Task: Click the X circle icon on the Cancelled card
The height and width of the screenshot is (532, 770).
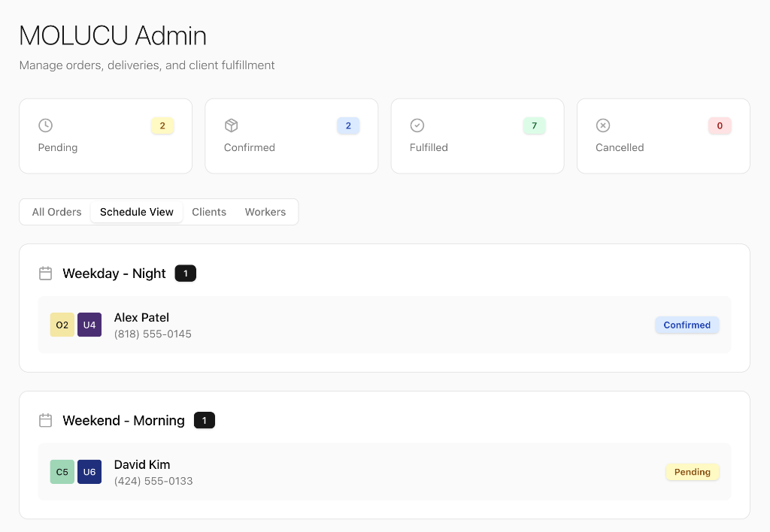Action: pos(603,125)
